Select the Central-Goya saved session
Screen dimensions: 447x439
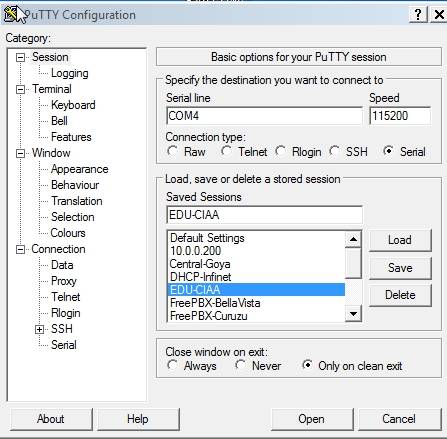256,264
